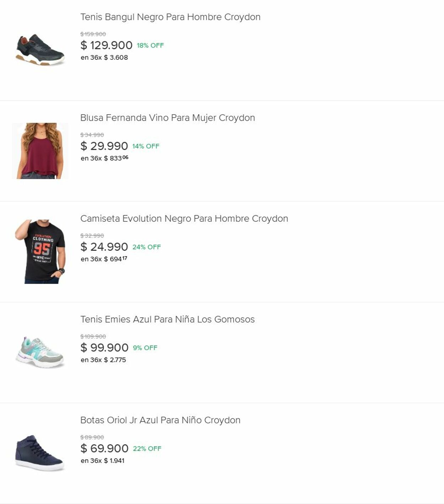
Task: Click the $ 129.900 price
Action: tap(106, 45)
